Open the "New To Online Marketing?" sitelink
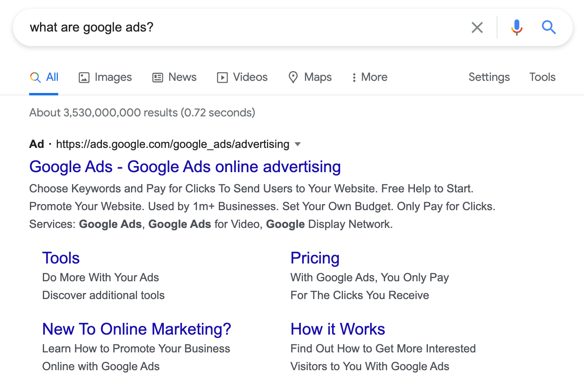584x392 pixels. point(136,329)
